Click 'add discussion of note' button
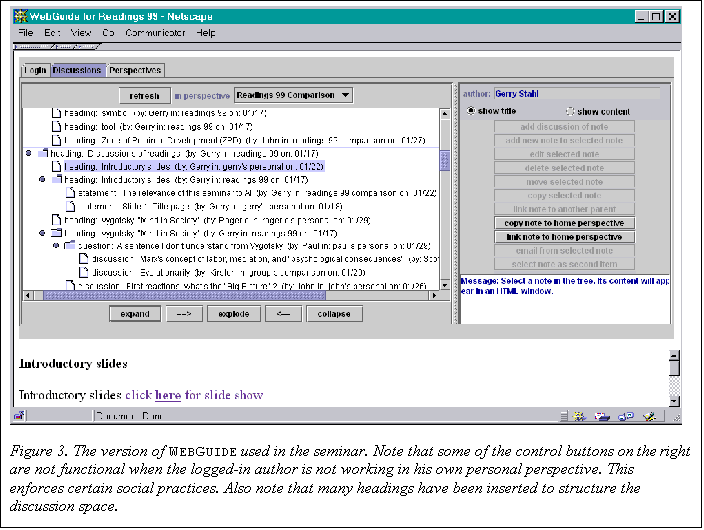This screenshot has height=530, width=704. (x=564, y=127)
